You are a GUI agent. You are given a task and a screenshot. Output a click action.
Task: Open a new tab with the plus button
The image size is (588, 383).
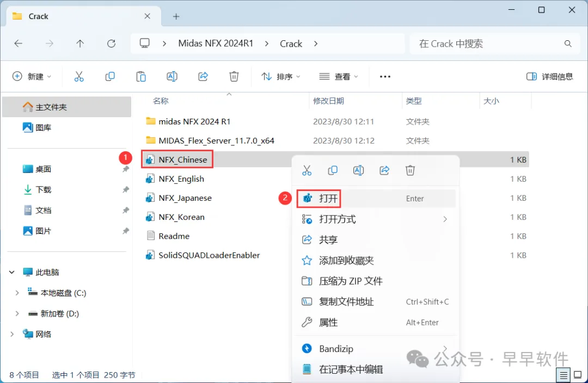[x=176, y=16]
